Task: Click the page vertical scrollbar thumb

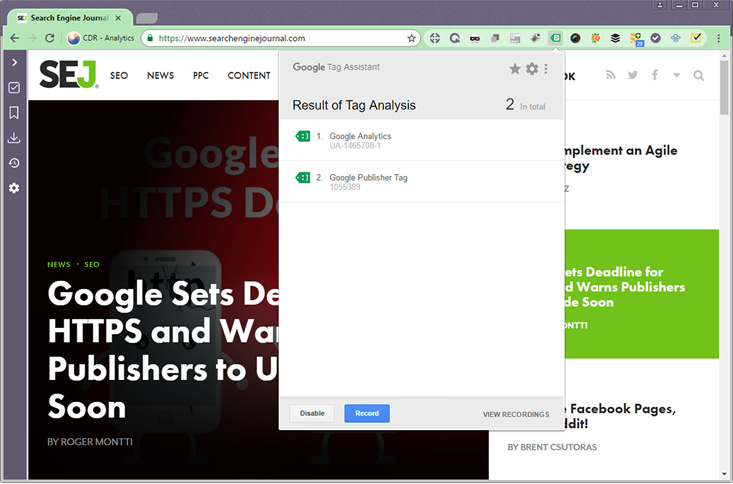Action: click(724, 87)
